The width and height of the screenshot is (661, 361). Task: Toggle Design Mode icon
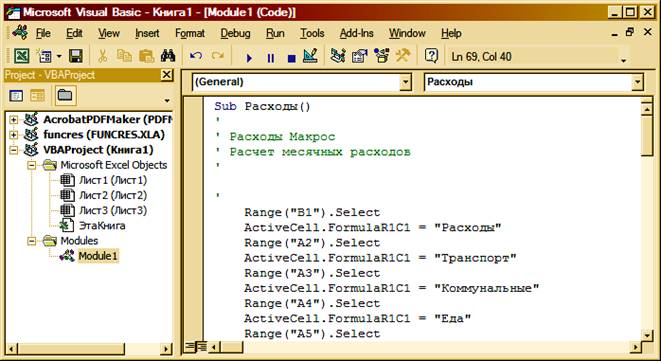tap(311, 56)
